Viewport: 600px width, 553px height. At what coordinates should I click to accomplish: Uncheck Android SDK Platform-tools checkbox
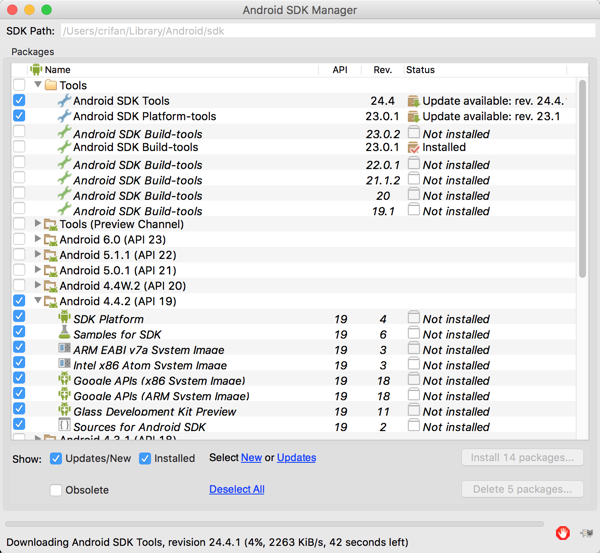tap(19, 116)
